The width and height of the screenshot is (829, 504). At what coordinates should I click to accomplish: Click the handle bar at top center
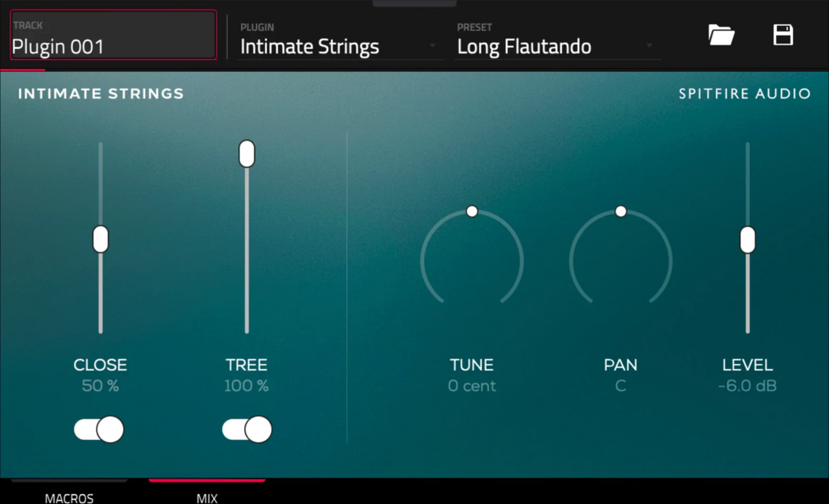pos(414,3)
